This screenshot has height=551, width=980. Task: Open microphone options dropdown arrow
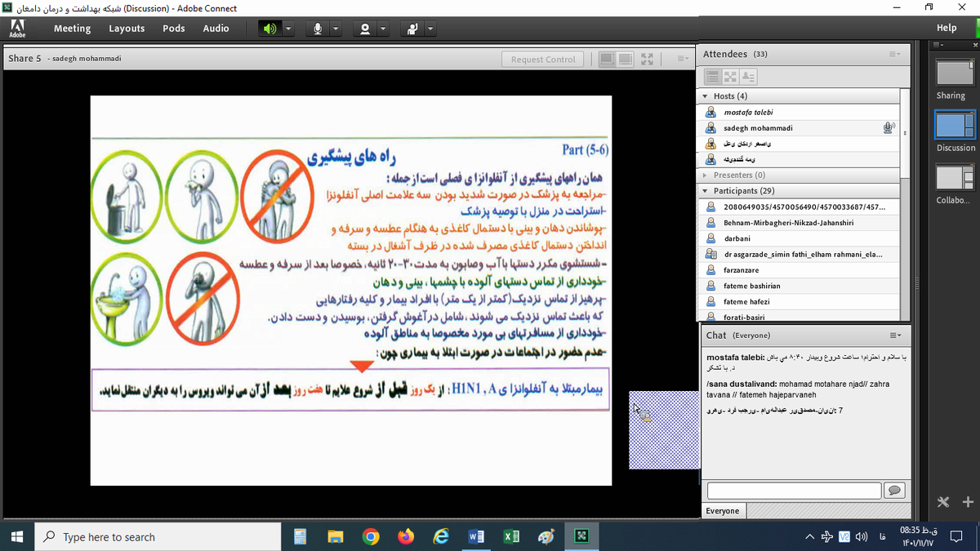[x=336, y=29]
